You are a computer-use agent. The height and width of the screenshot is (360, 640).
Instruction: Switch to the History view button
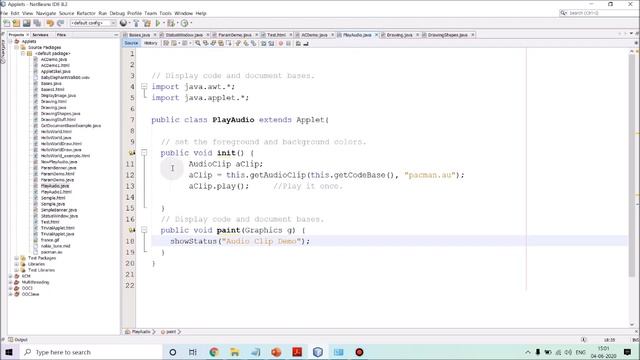pyautogui.click(x=151, y=43)
